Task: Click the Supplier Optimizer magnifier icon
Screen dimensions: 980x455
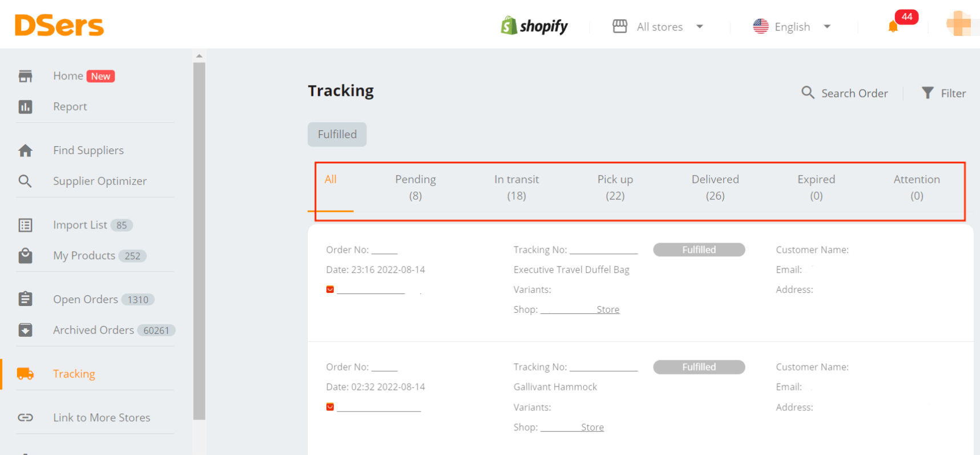Action: pyautogui.click(x=25, y=181)
